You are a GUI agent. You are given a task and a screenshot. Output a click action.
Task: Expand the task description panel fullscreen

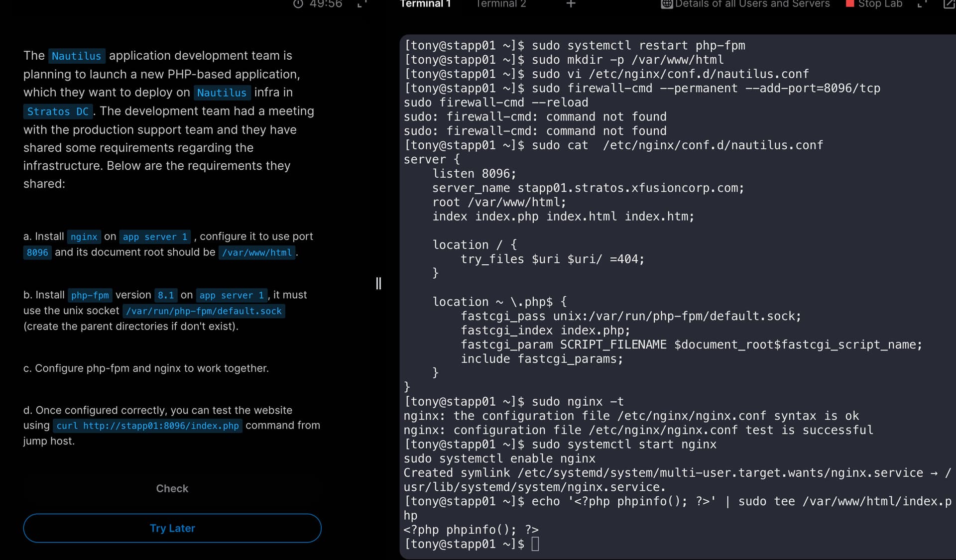362,4
